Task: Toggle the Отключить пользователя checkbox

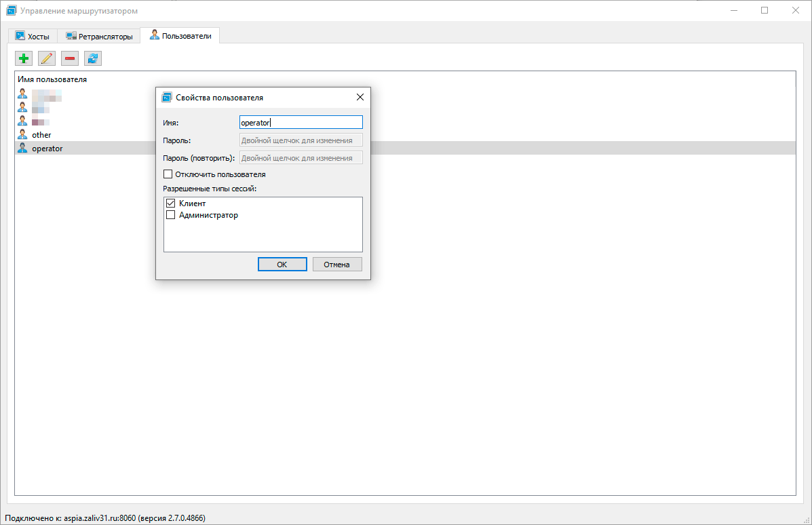Action: (168, 174)
